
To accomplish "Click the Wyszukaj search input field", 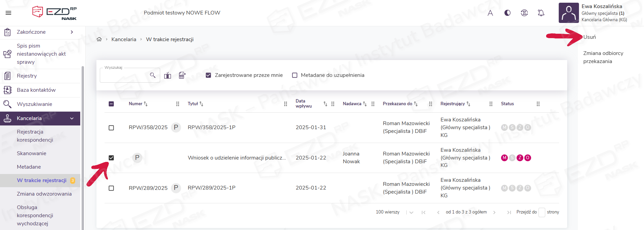I will (x=124, y=76).
